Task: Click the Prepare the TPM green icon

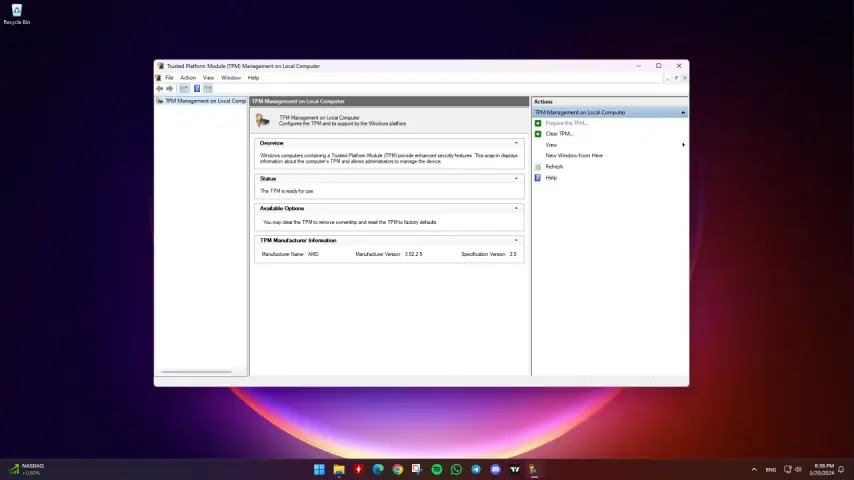Action: click(538, 123)
